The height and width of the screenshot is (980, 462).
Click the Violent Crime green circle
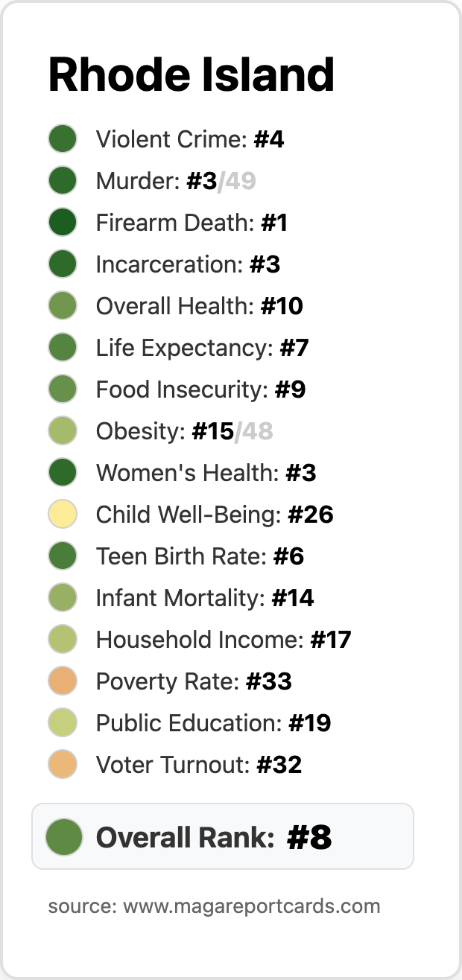point(63,139)
